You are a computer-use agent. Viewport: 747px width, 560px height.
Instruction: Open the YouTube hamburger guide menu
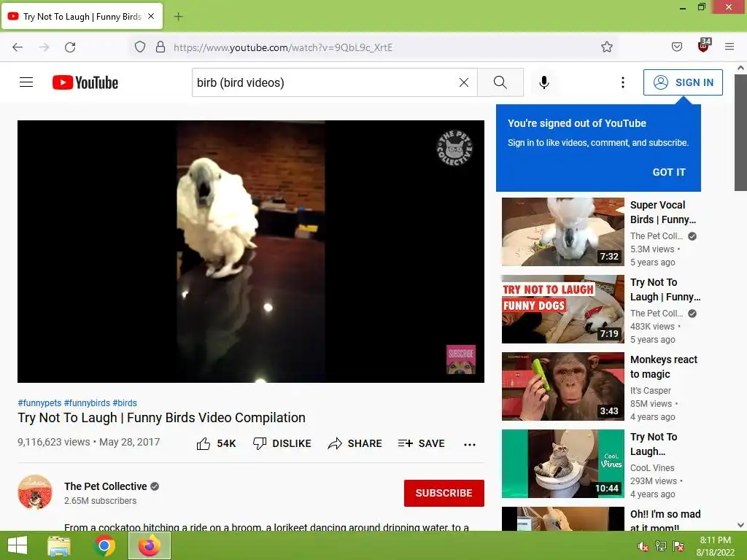point(26,82)
